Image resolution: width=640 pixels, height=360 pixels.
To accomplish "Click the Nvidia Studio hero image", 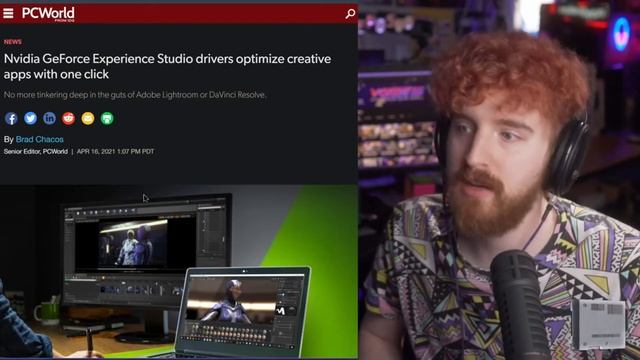I will coord(179,271).
